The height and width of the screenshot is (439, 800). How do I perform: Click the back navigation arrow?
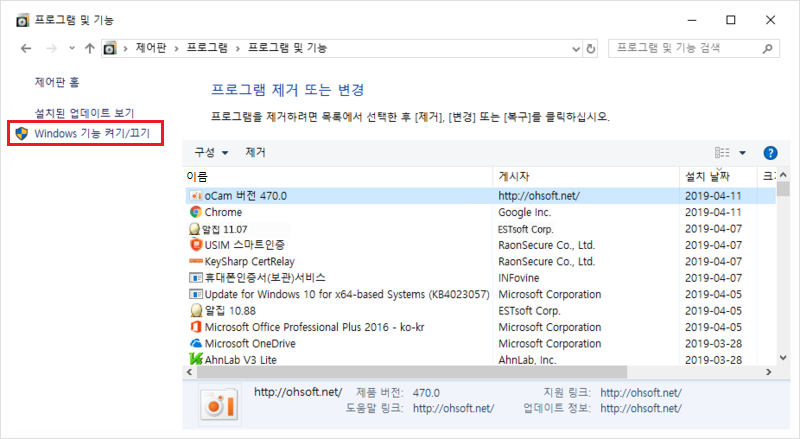click(x=26, y=48)
